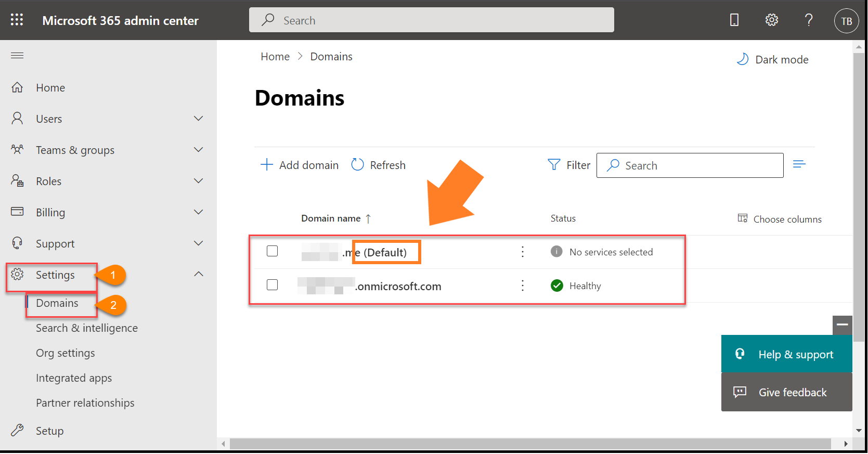Collapse the Settings section chevron
The height and width of the screenshot is (454, 868).
click(198, 274)
